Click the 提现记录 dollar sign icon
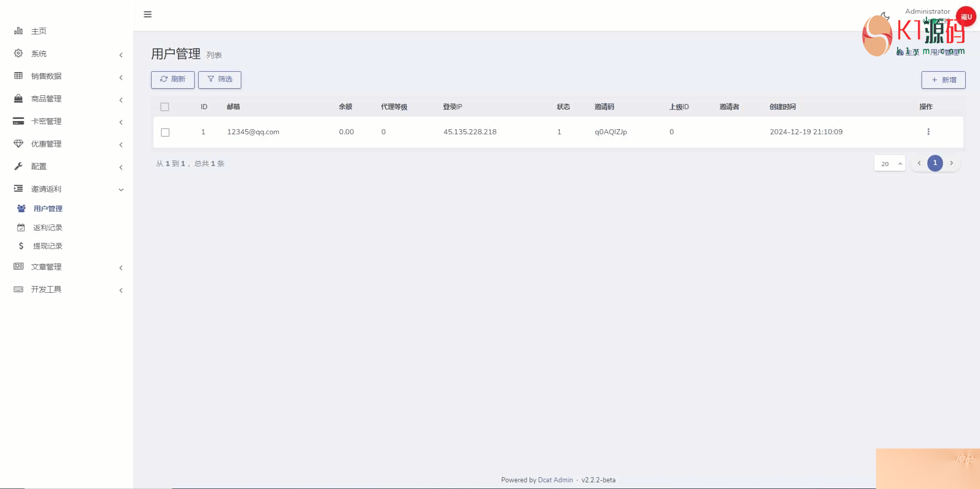Image resolution: width=980 pixels, height=489 pixels. [x=21, y=246]
